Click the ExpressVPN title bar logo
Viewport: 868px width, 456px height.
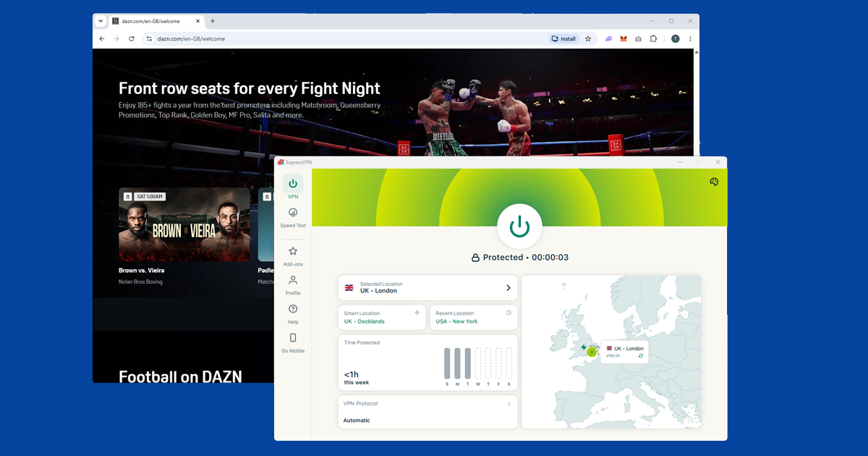click(x=281, y=162)
